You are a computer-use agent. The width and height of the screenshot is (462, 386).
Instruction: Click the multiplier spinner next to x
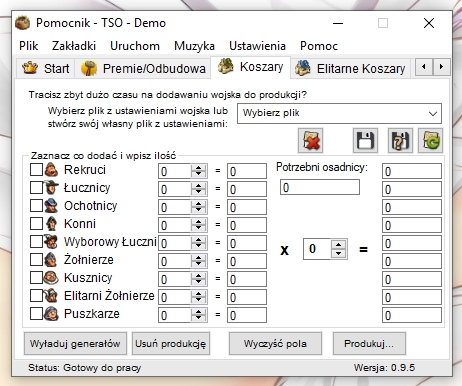point(339,249)
